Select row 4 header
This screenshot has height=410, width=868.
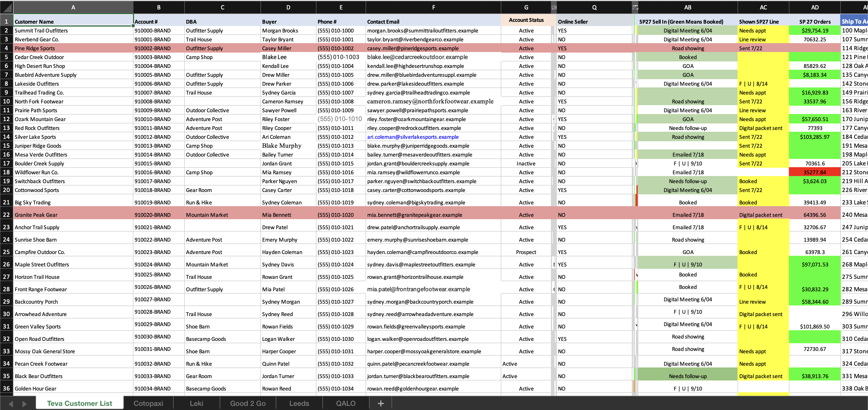pyautogui.click(x=6, y=48)
